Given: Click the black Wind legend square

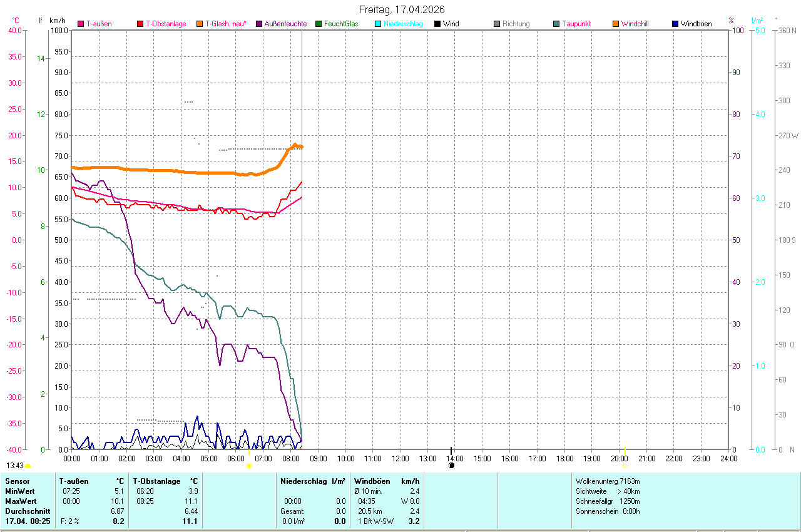Looking at the screenshot, I should pos(437,24).
